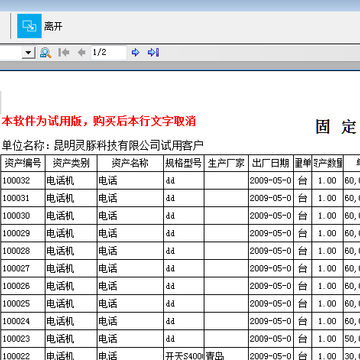Viewport: 360px width, 360px height.
Task: Click asset number cell 100032
Action: (x=23, y=181)
